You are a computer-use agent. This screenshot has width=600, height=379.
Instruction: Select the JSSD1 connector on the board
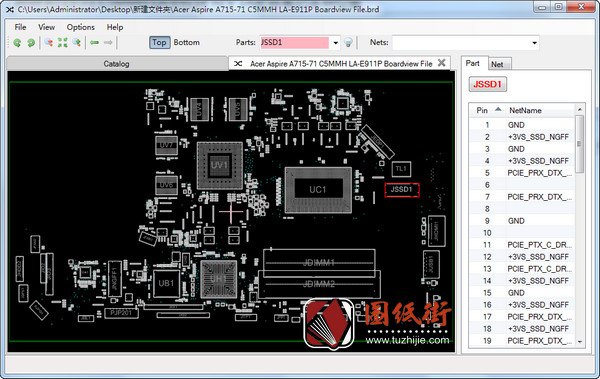tap(402, 190)
